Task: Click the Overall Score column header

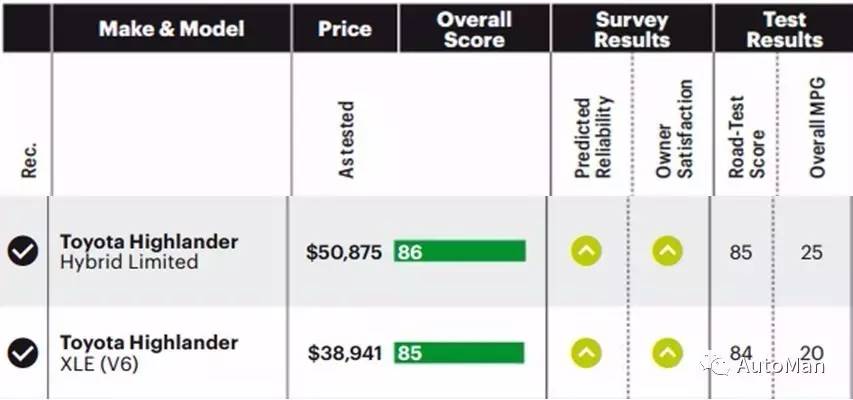Action: coord(474,28)
